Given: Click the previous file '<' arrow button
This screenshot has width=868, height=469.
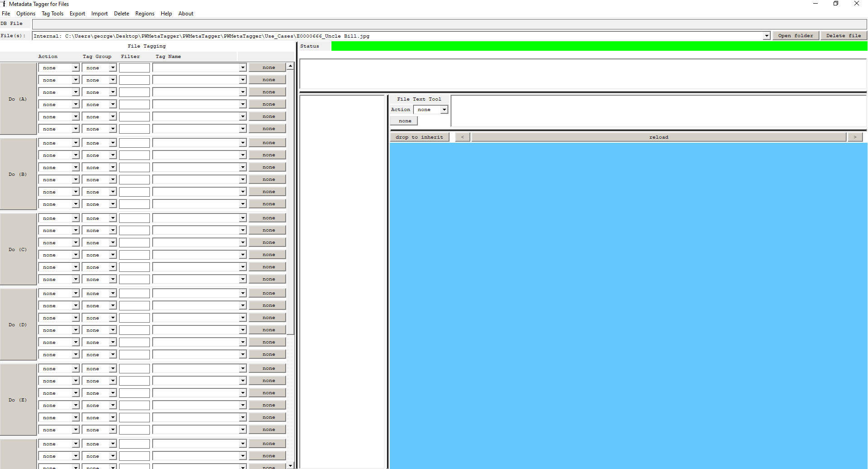Looking at the screenshot, I should click(x=462, y=137).
